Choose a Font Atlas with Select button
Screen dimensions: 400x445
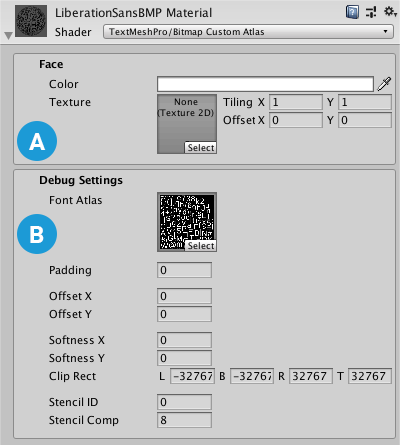click(201, 246)
